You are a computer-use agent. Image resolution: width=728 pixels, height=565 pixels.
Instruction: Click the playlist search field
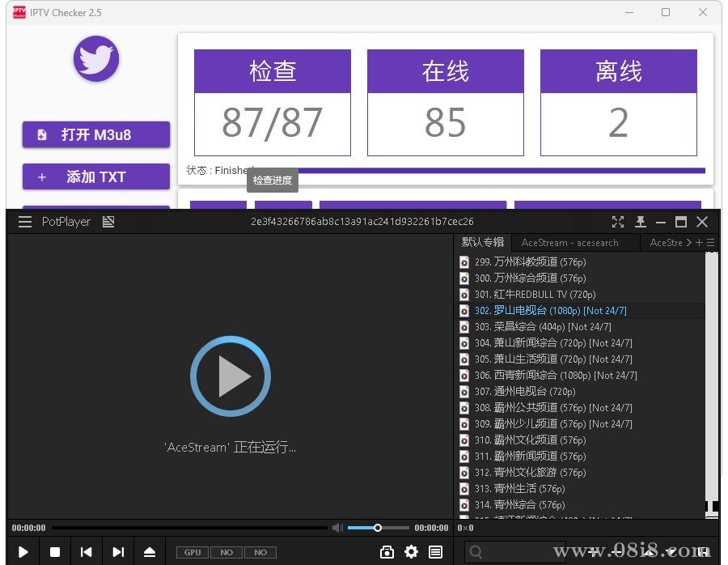point(515,552)
